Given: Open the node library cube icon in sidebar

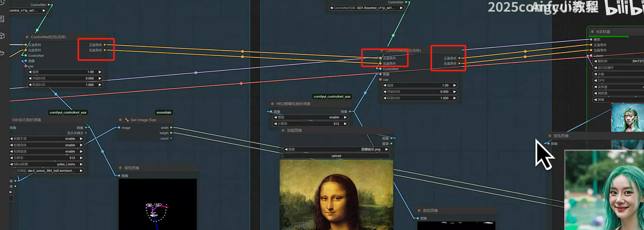Looking at the screenshot, I should pyautogui.click(x=2, y=36).
